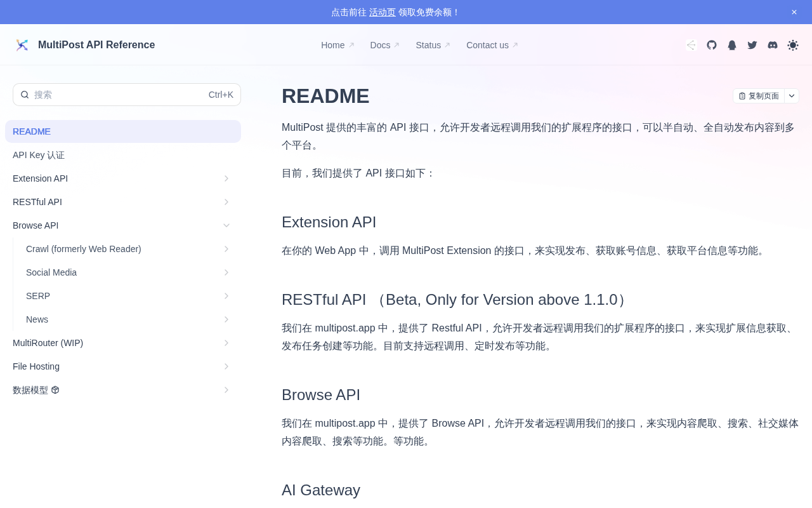Click the clipboard icon in 复制页面
The image size is (812, 508).
point(742,96)
